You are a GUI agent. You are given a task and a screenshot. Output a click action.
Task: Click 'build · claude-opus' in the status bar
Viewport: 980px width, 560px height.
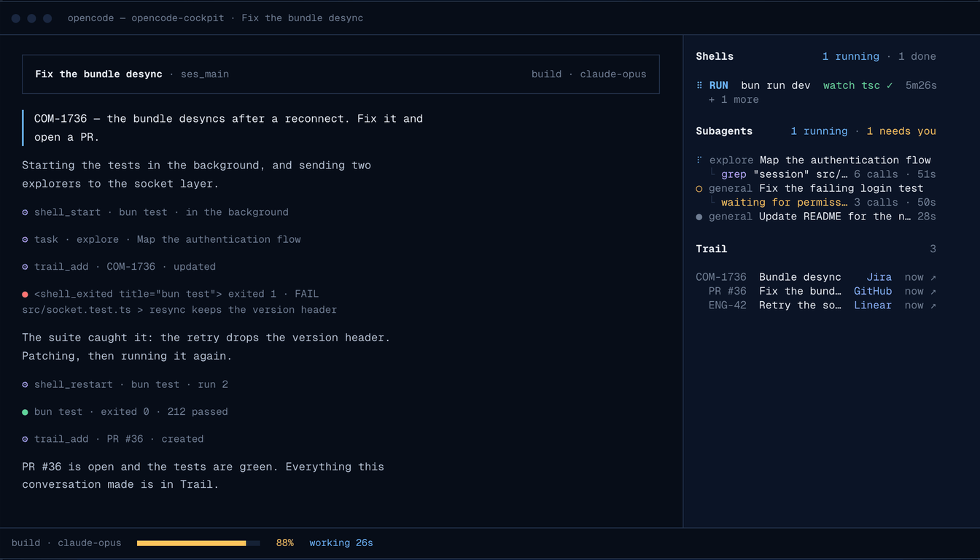point(66,543)
